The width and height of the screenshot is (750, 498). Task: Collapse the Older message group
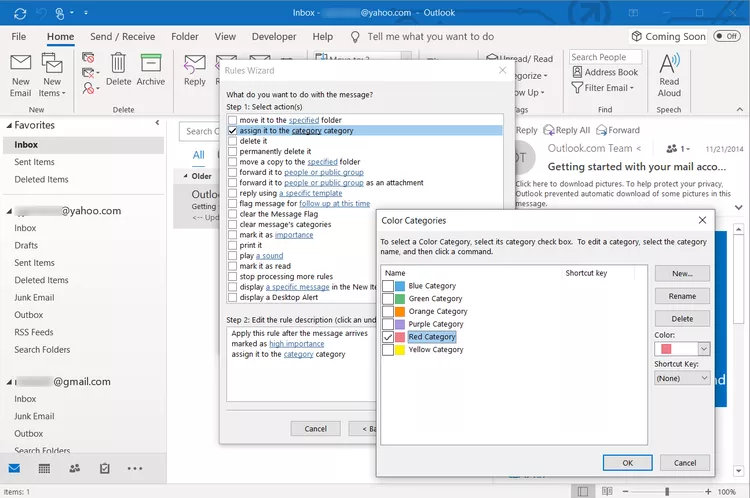point(186,176)
